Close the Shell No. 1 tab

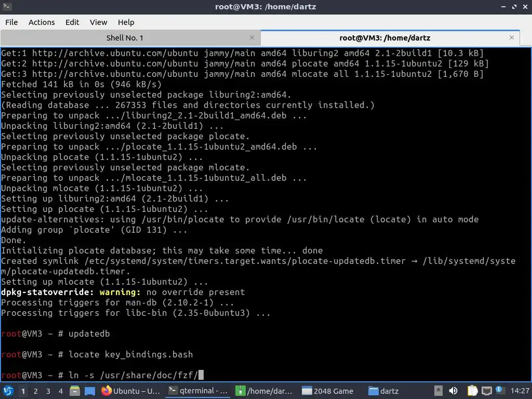(252, 37)
